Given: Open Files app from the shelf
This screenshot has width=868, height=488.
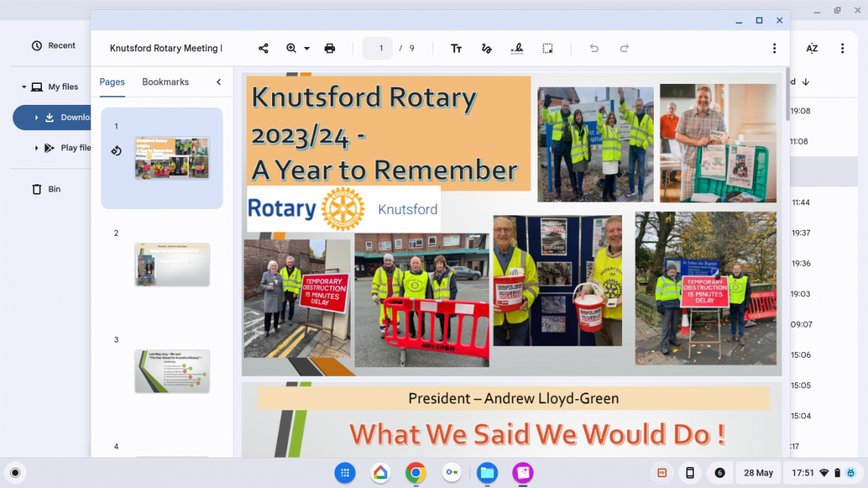Looking at the screenshot, I should point(487,473).
